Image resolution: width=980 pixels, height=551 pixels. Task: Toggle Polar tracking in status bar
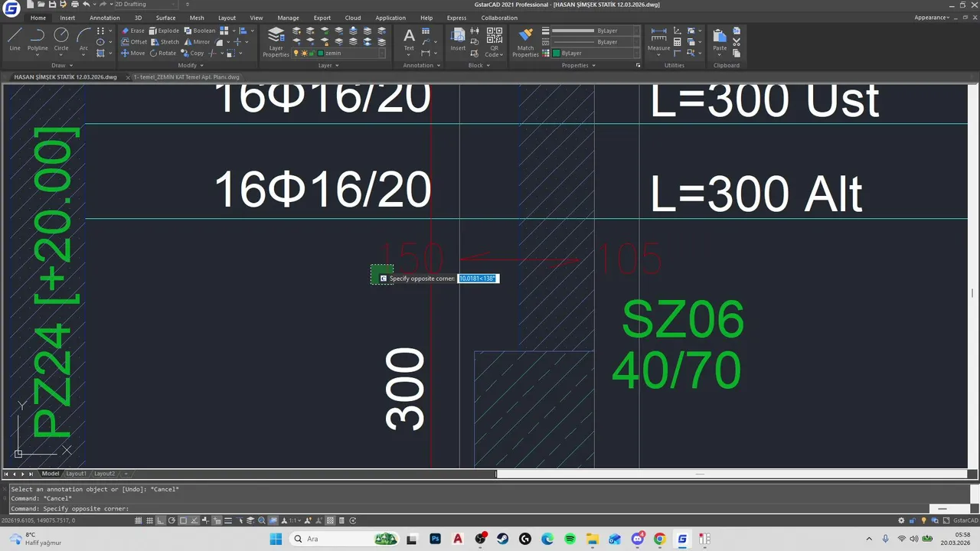click(171, 520)
